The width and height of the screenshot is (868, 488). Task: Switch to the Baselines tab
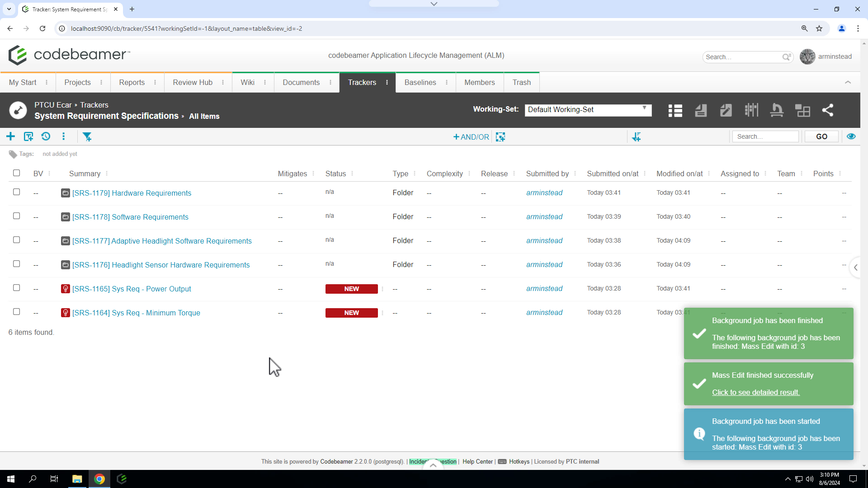pyautogui.click(x=420, y=82)
